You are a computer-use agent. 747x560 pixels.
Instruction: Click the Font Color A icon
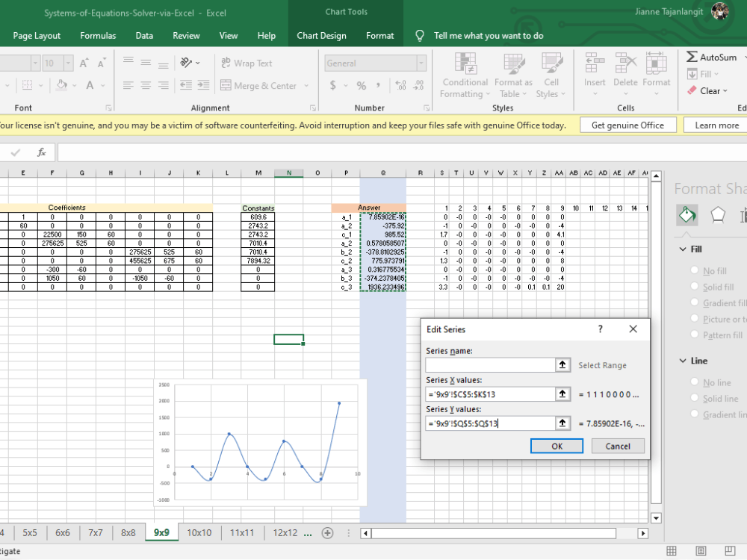[90, 86]
